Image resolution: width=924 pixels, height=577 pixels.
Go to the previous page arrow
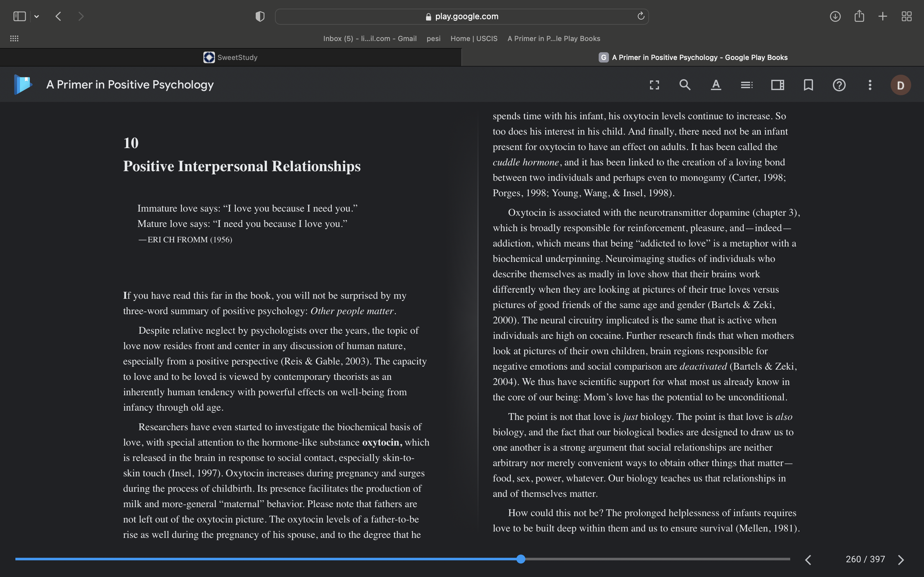[808, 559]
